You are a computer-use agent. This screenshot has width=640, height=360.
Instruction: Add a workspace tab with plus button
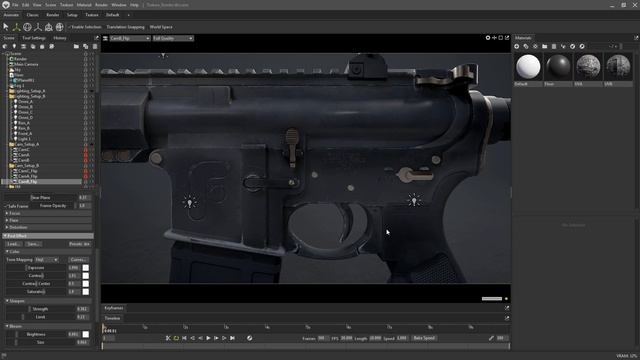128,15
